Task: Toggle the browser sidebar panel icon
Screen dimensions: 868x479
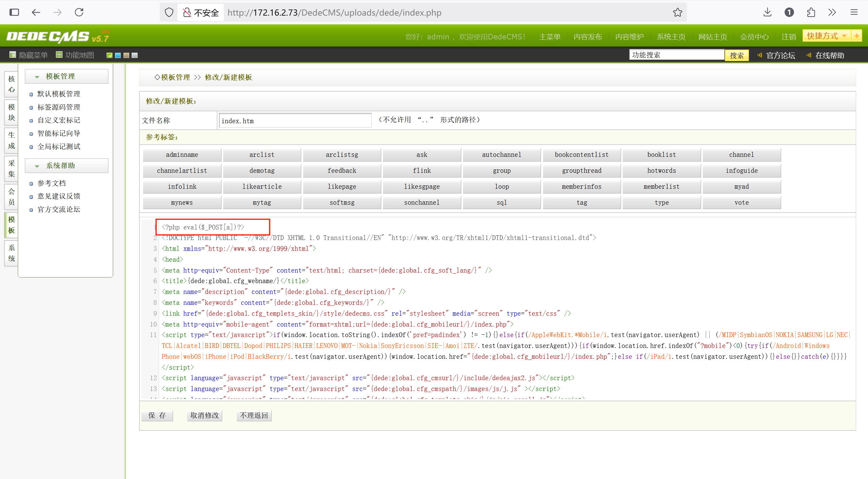Action: (x=14, y=13)
